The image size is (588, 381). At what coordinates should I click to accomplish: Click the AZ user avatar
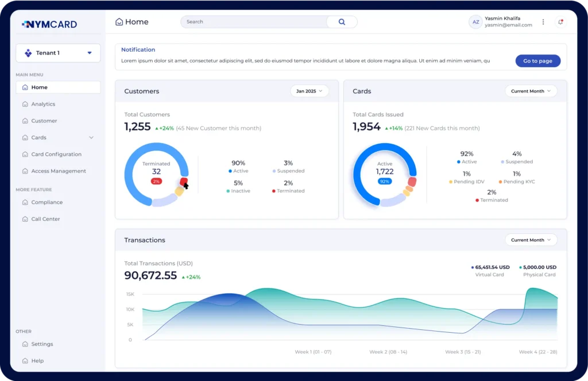click(x=475, y=22)
